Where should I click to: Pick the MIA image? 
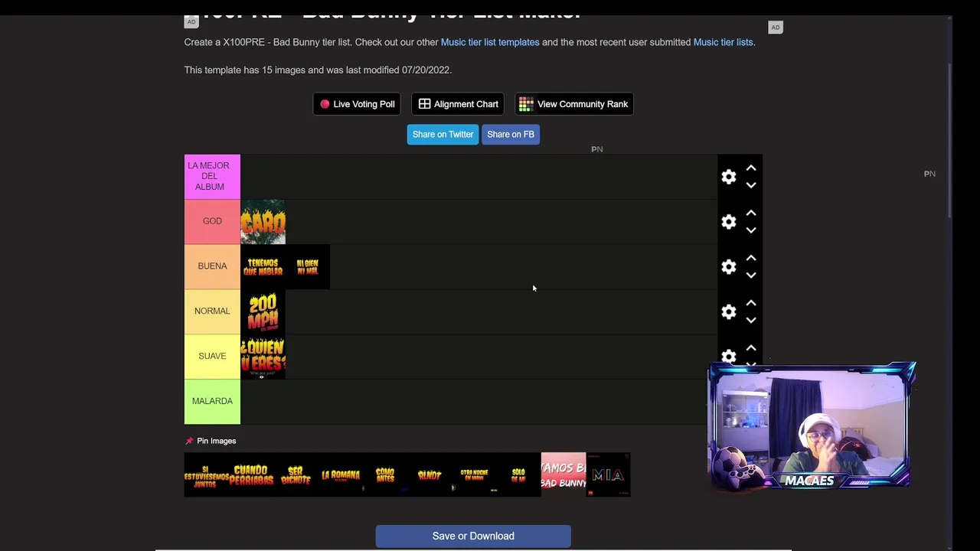[x=608, y=475]
